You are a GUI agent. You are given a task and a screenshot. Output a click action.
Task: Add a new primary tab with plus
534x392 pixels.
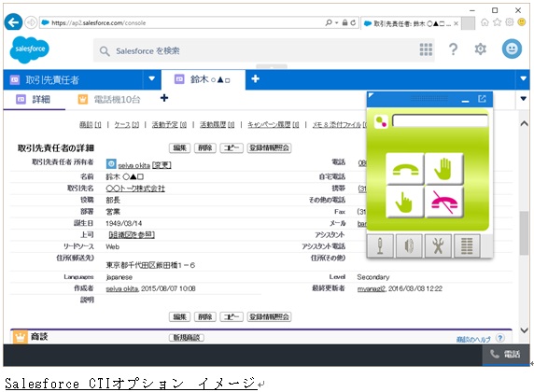click(x=256, y=79)
